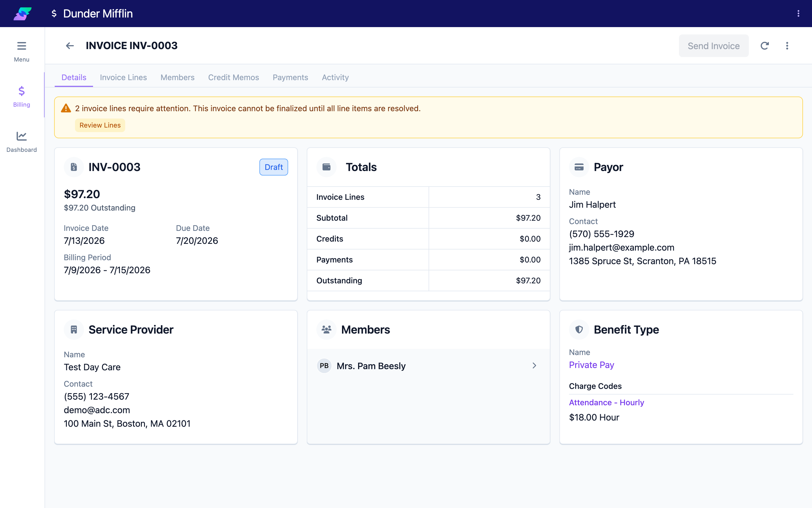Click the Review Lines button
Screen dimensions: 812x508
tap(100, 125)
